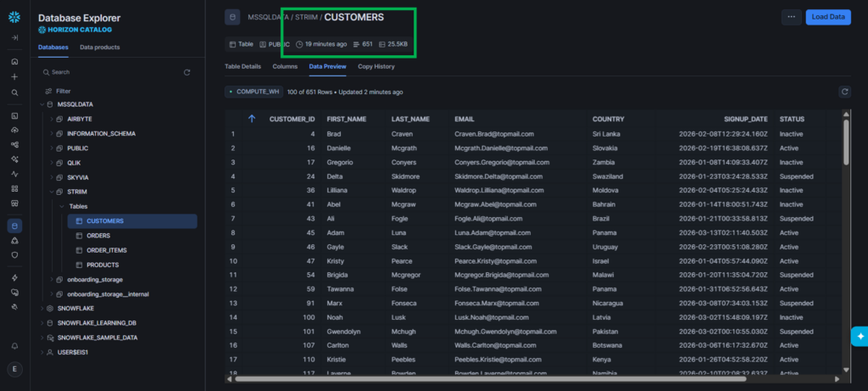Click the CUSTOMER_ID column header
The height and width of the screenshot is (391, 868).
[292, 119]
